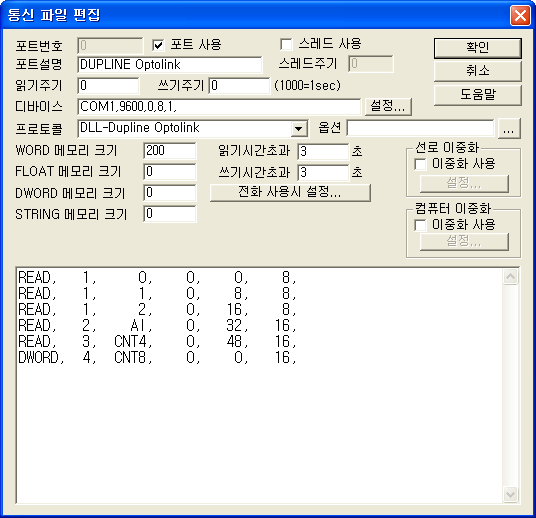The height and width of the screenshot is (518, 536).
Task: Open 도움말 help button
Action: pyautogui.click(x=478, y=95)
